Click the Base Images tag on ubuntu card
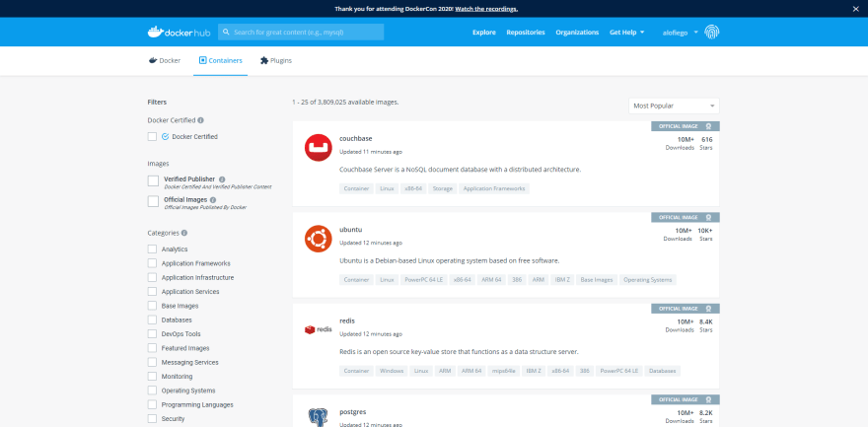 [x=596, y=280]
